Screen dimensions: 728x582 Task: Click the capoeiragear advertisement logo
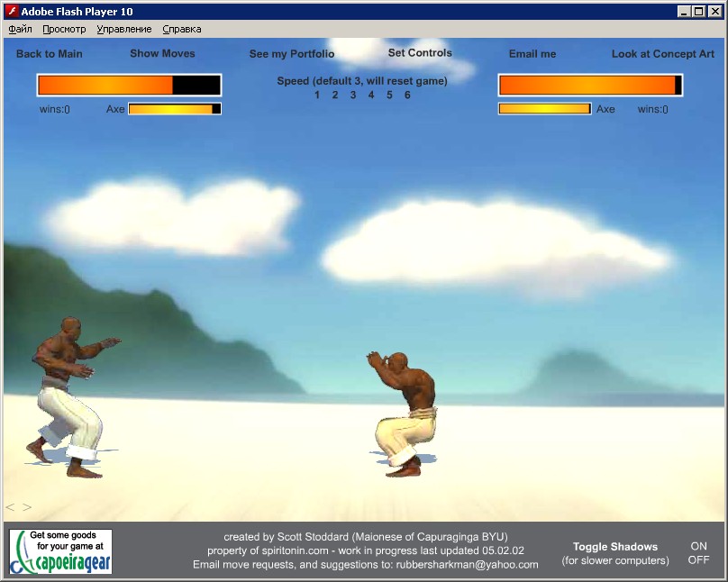click(61, 551)
